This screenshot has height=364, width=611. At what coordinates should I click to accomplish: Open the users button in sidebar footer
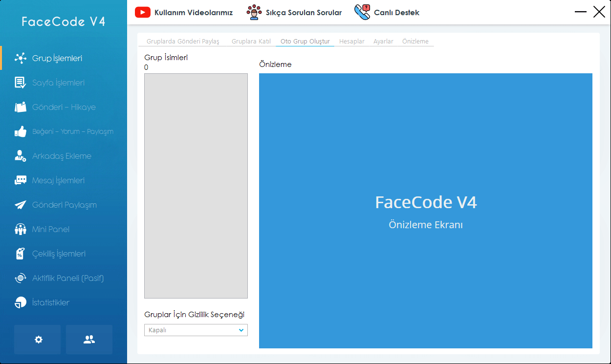(89, 340)
